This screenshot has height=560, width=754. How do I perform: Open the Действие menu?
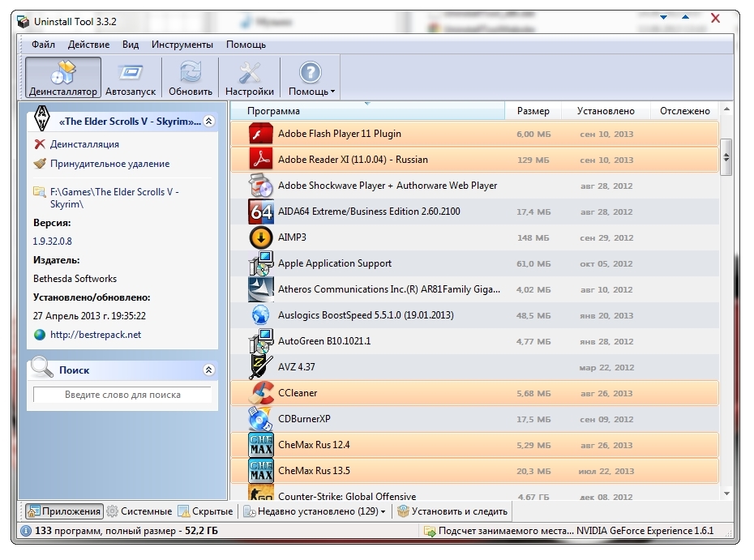pos(88,45)
